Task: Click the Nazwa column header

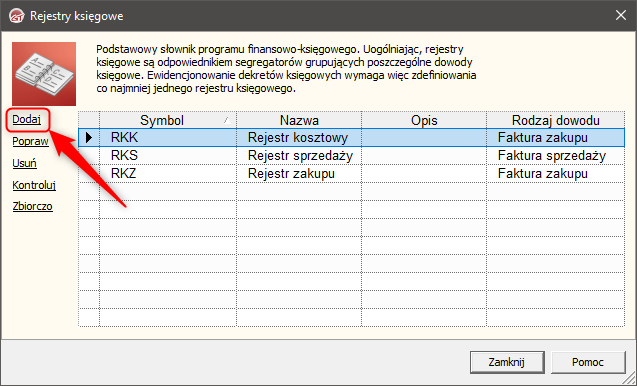Action: pos(299,120)
